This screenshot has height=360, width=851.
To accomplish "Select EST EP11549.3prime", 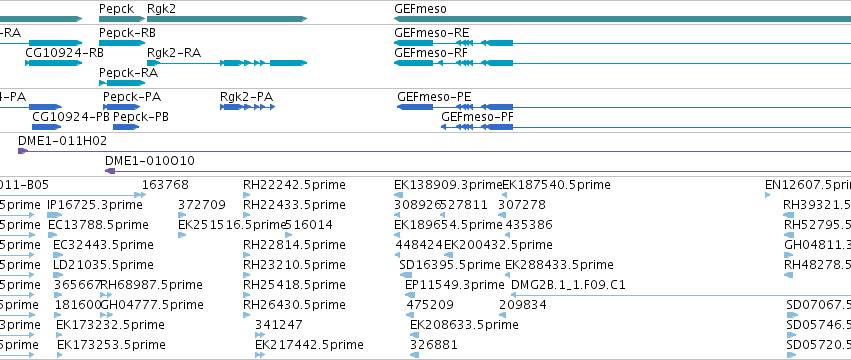I will coord(455,286).
